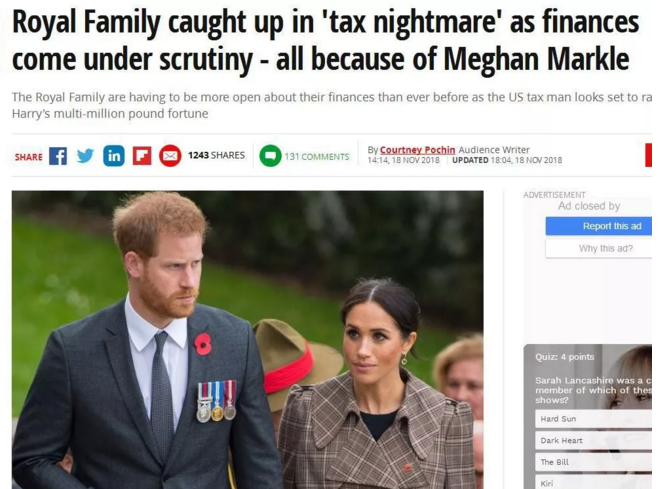
Task: Click the 1243 Shares counter
Action: point(217,155)
